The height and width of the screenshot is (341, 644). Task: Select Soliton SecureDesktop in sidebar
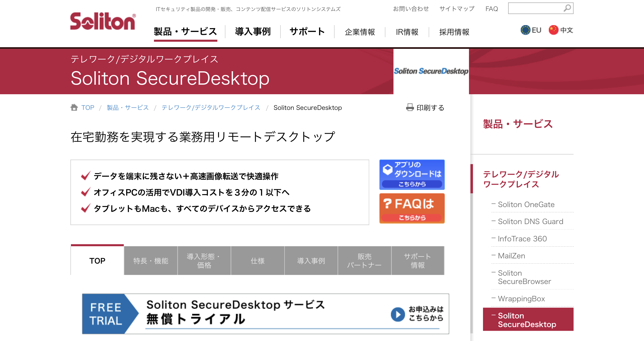click(x=528, y=320)
